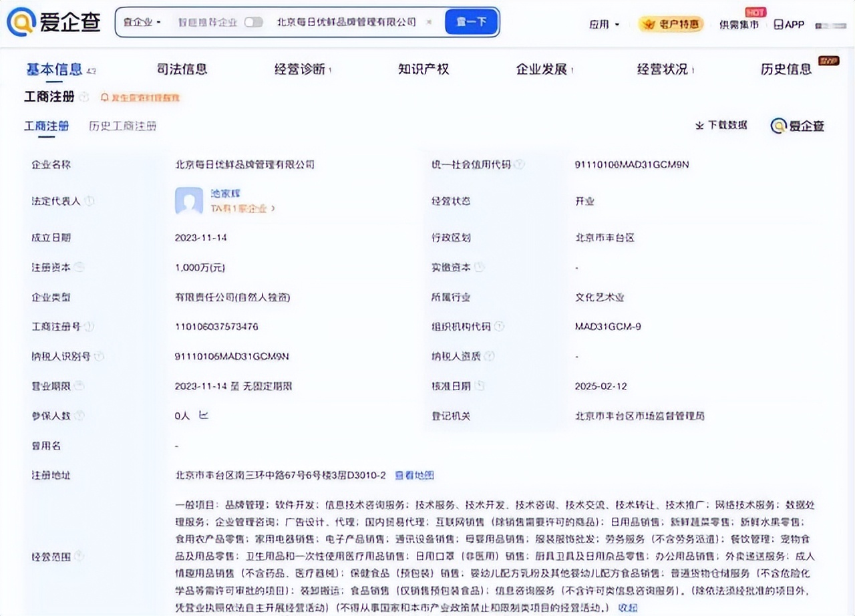Open the 历史工商注册 sub-tab

pyautogui.click(x=123, y=126)
